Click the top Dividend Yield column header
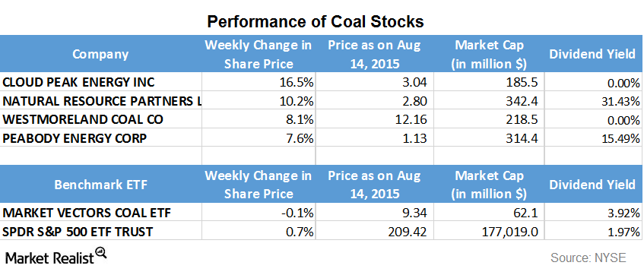 (592, 54)
